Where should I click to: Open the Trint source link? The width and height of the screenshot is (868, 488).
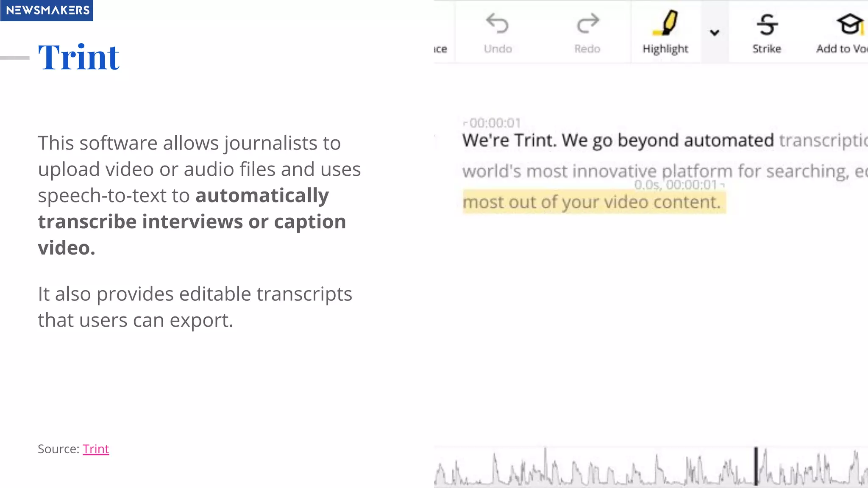[96, 449]
